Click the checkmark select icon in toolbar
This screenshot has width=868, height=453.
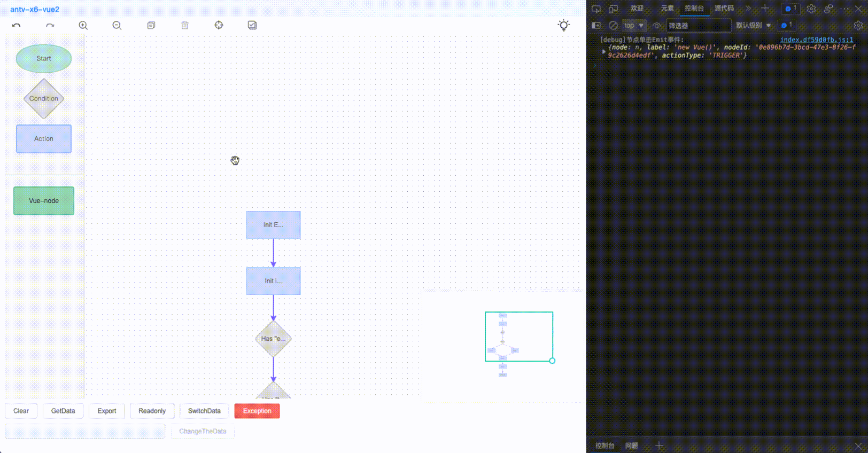[x=252, y=25]
